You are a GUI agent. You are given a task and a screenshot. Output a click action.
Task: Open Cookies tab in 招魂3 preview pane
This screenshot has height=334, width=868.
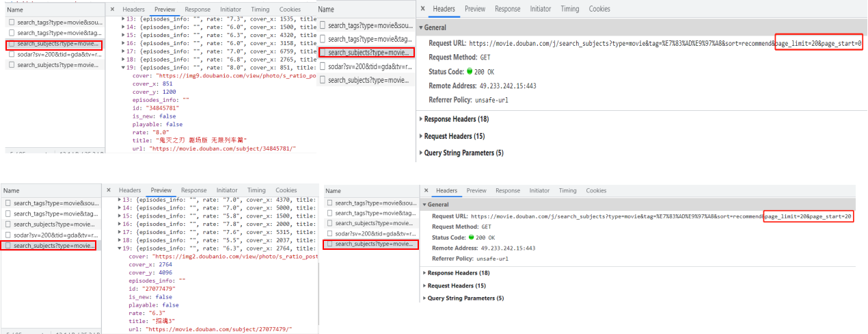point(286,190)
